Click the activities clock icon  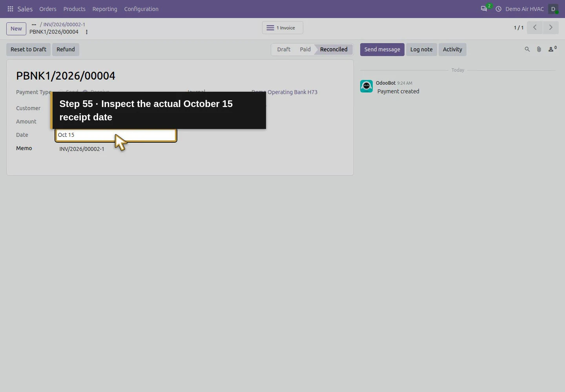(x=498, y=9)
